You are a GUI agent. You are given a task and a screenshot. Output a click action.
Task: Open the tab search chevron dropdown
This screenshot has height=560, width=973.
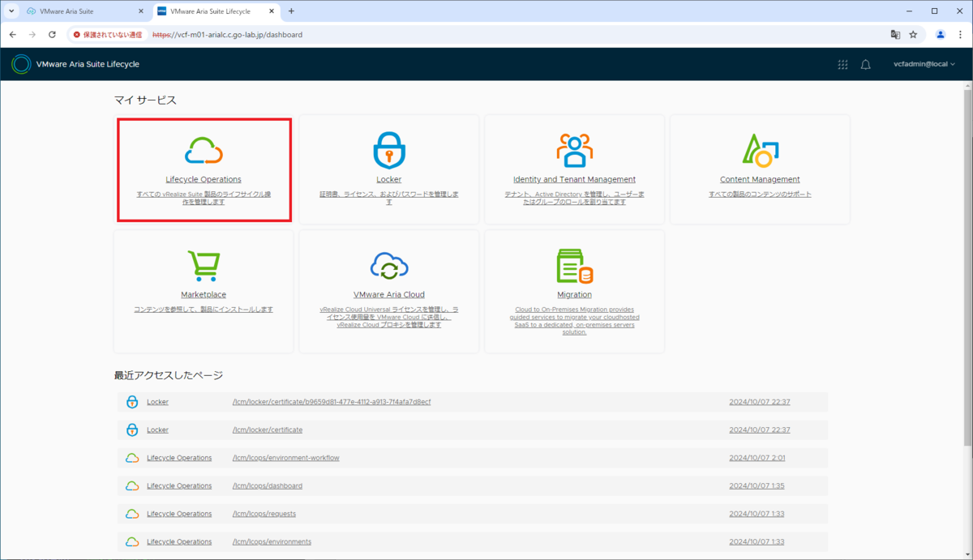11,11
